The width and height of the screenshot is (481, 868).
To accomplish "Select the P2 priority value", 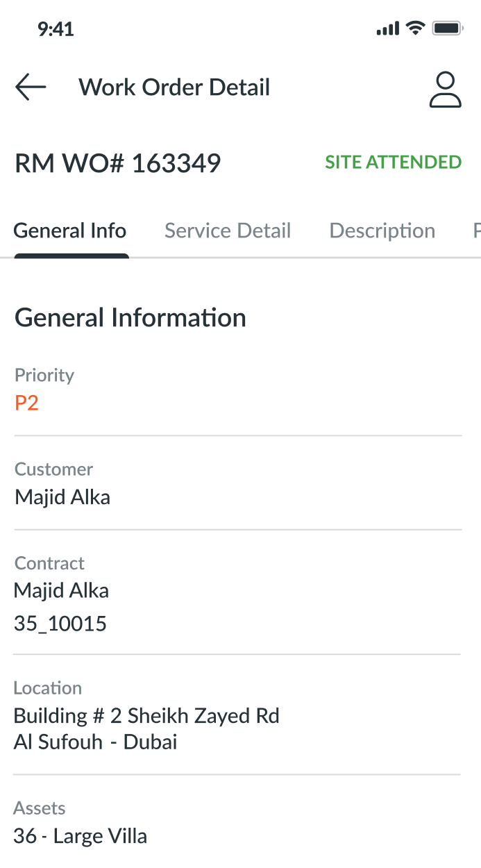I will [x=26, y=403].
